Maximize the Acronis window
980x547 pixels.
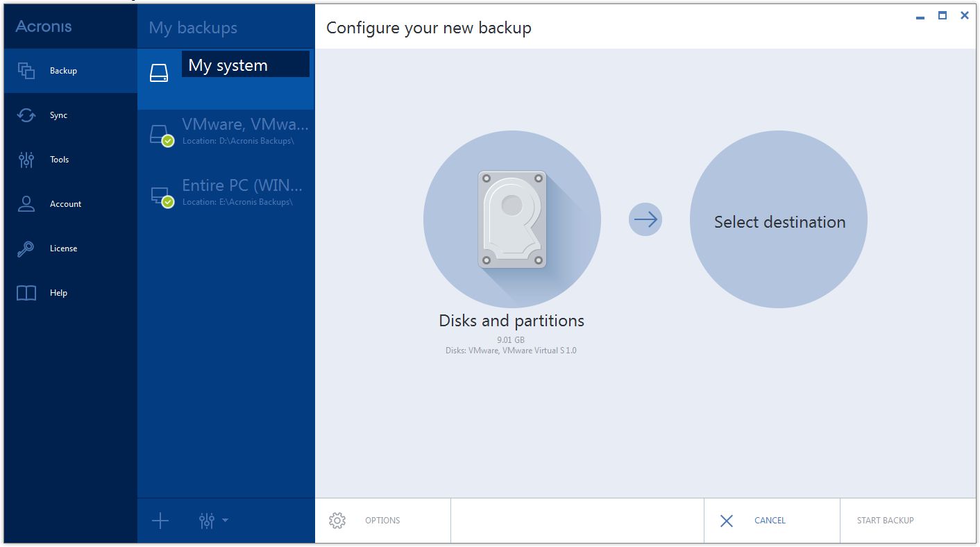click(942, 16)
